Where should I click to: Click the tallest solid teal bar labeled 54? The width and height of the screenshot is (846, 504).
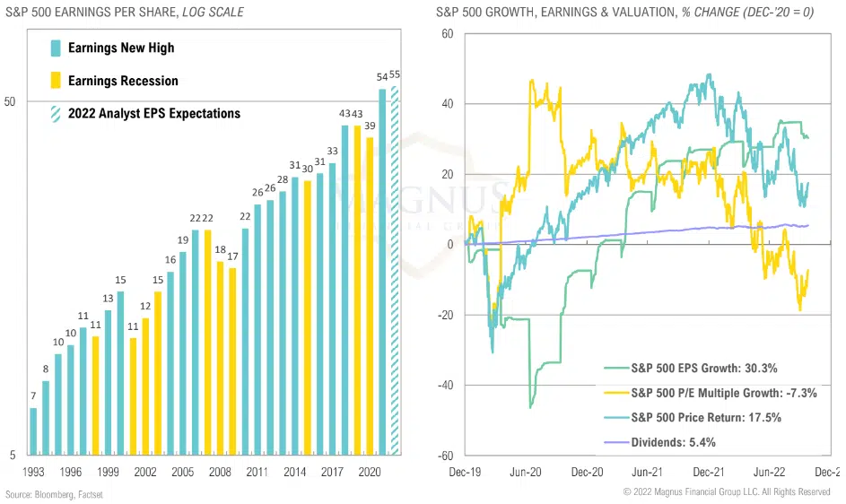coord(383,271)
